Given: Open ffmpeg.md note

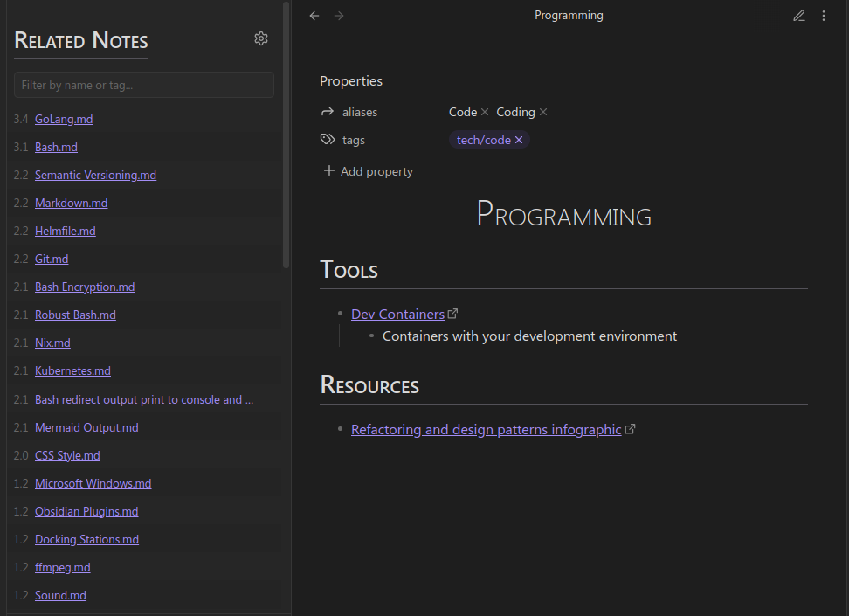Looking at the screenshot, I should click(x=63, y=568).
